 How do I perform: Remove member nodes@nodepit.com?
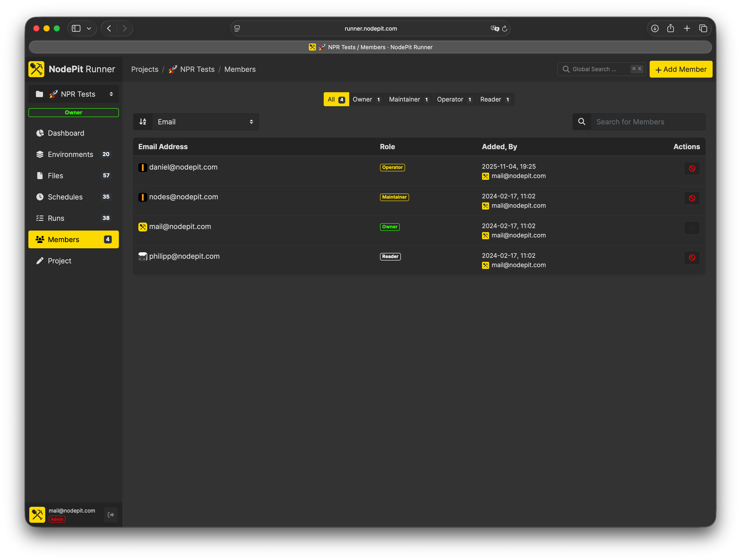pyautogui.click(x=692, y=198)
